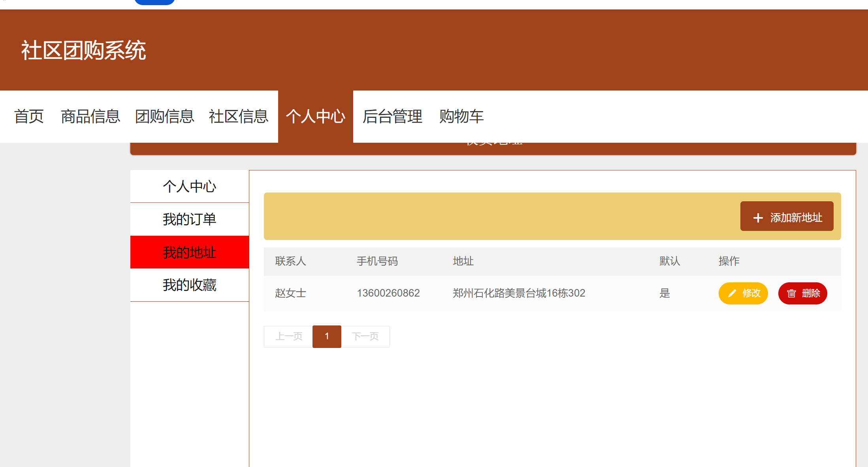Open 个人中心 from the left sidebar
Viewport: 868px width, 467px height.
(x=190, y=186)
